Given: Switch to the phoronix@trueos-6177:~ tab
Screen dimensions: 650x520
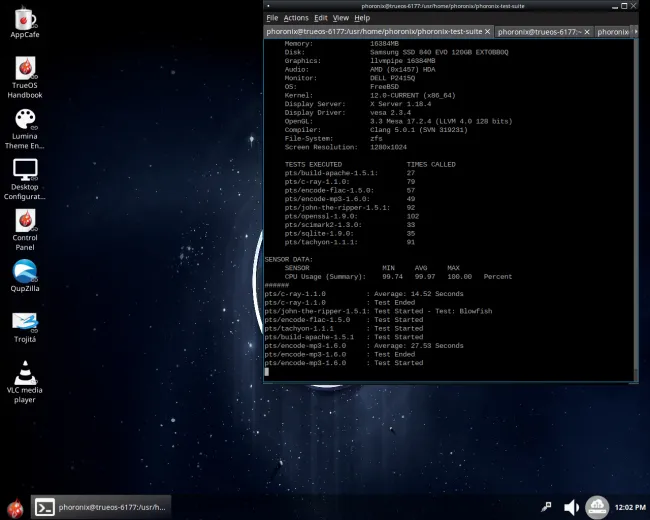Looking at the screenshot, I should (x=540, y=32).
